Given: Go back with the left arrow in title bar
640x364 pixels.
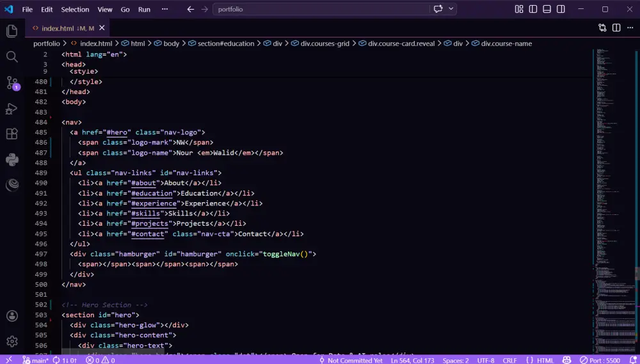Looking at the screenshot, I should pos(191,9).
